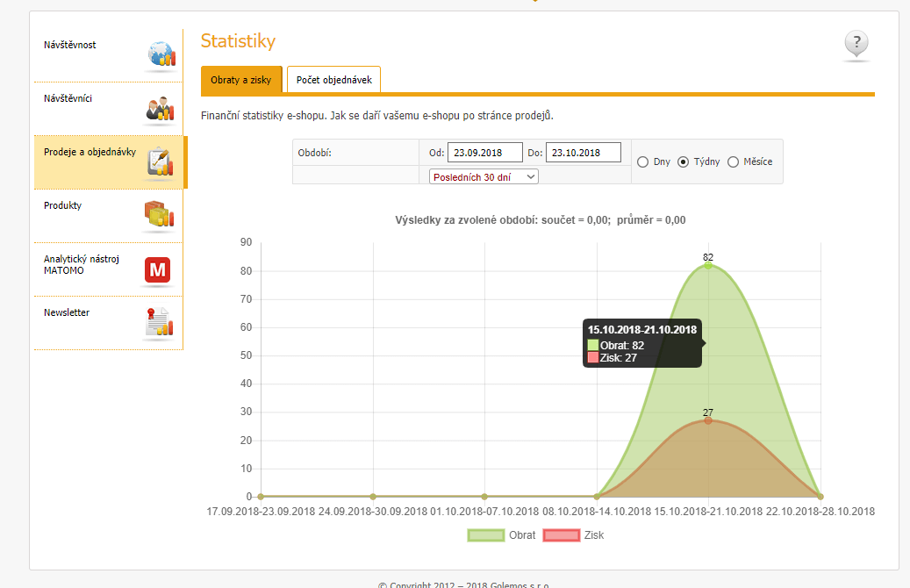
Task: Switch to the Počet objednávek tab
Action: [x=333, y=80]
